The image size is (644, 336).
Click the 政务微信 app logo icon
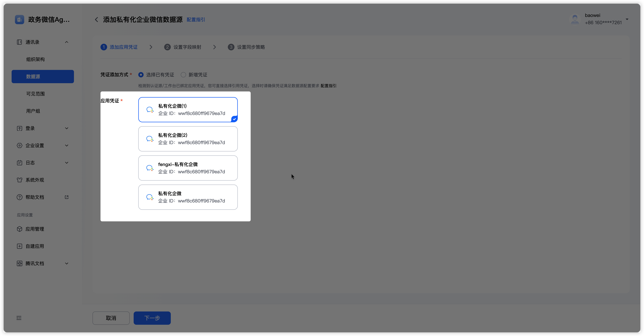click(x=20, y=20)
